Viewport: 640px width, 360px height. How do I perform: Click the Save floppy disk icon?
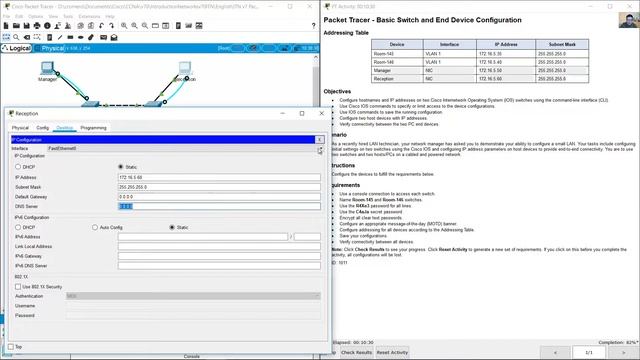coord(27,26)
